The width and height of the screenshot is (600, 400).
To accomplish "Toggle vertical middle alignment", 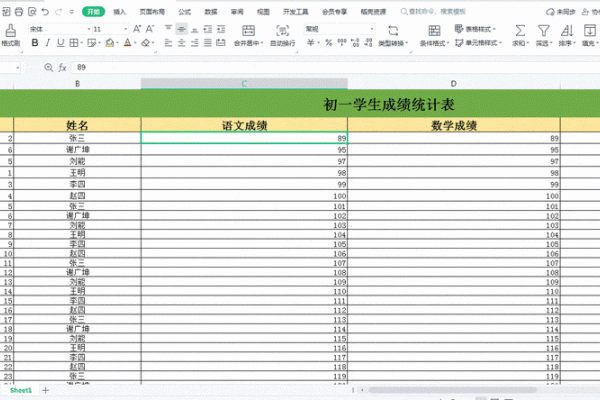I will (x=181, y=29).
